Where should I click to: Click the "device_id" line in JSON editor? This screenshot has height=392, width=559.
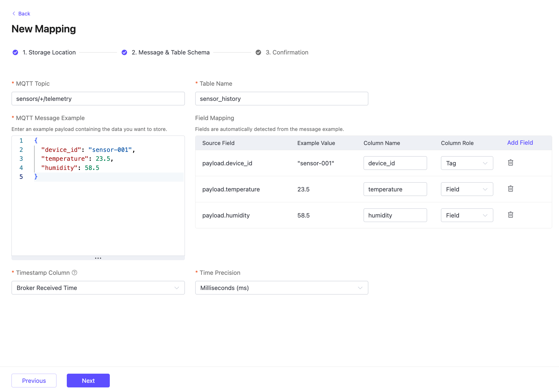[88, 150]
